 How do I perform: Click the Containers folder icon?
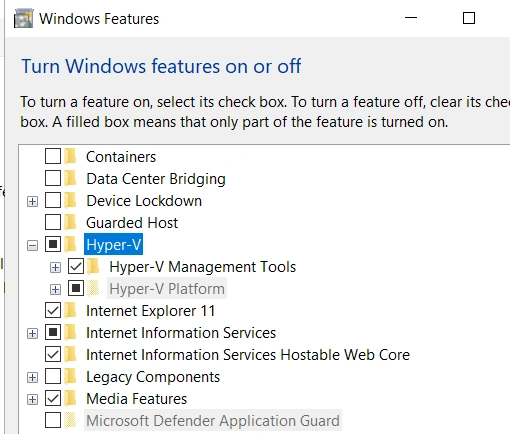[71, 156]
